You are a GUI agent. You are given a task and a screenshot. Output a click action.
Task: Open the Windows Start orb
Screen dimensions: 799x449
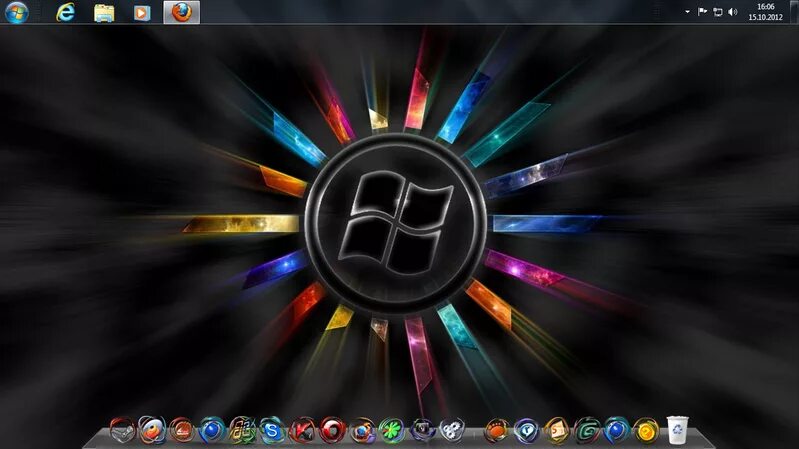(17, 12)
